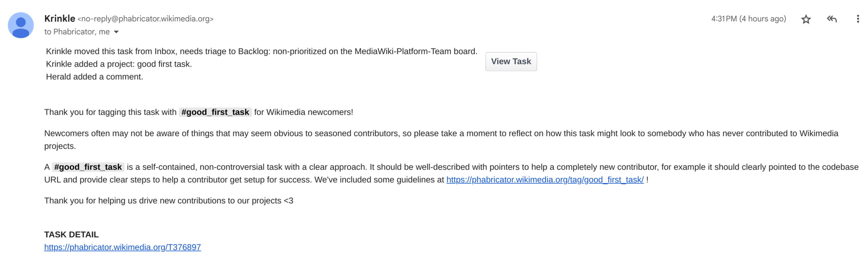Click the 'Krinkle moved this task' line
The image size is (868, 257).
[x=262, y=51]
